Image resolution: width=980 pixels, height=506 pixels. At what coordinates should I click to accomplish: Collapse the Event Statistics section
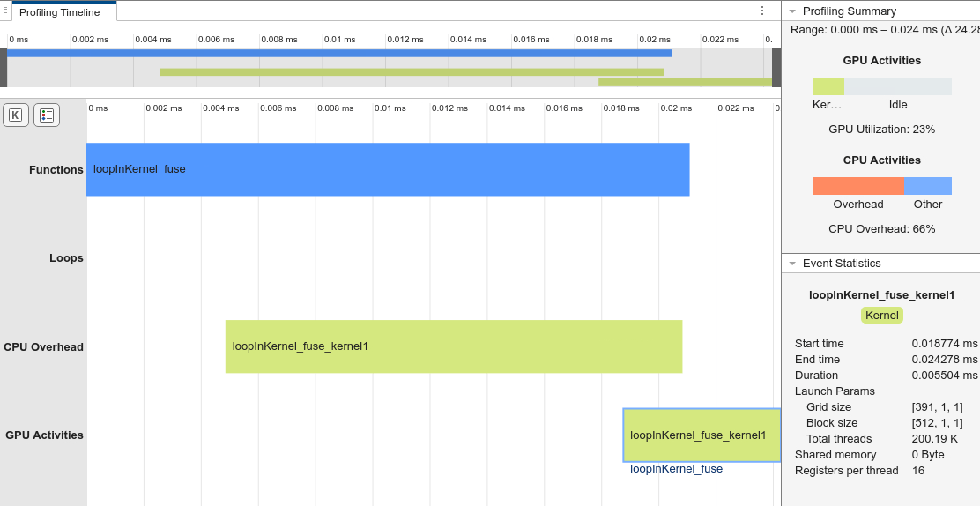click(x=792, y=264)
